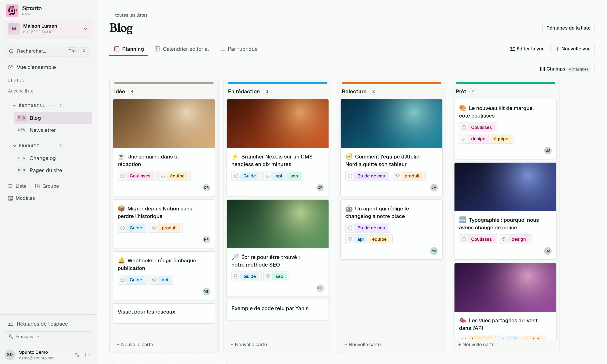607x364 pixels.
Task: Switch to the Calendrier éditorial tab
Action: point(182,49)
